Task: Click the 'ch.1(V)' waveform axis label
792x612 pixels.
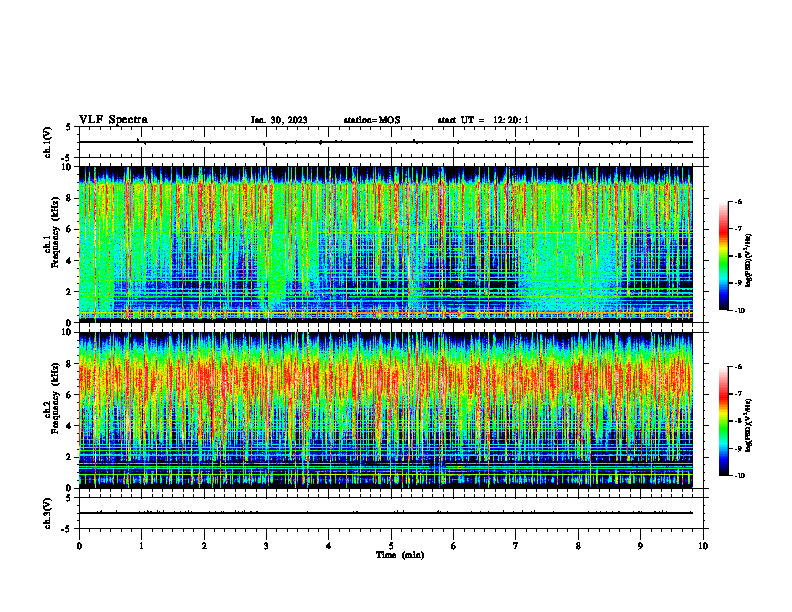Action: tap(47, 142)
